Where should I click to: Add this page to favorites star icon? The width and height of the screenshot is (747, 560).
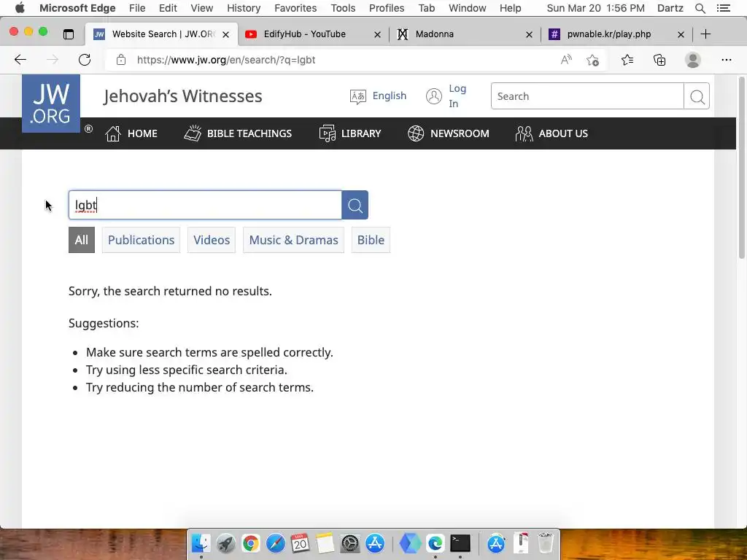click(x=592, y=60)
